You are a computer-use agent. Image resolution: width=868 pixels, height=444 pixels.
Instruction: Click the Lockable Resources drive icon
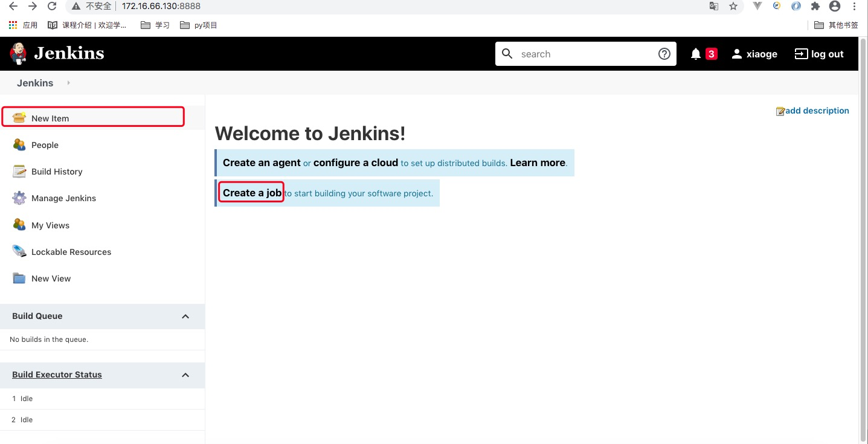(19, 251)
